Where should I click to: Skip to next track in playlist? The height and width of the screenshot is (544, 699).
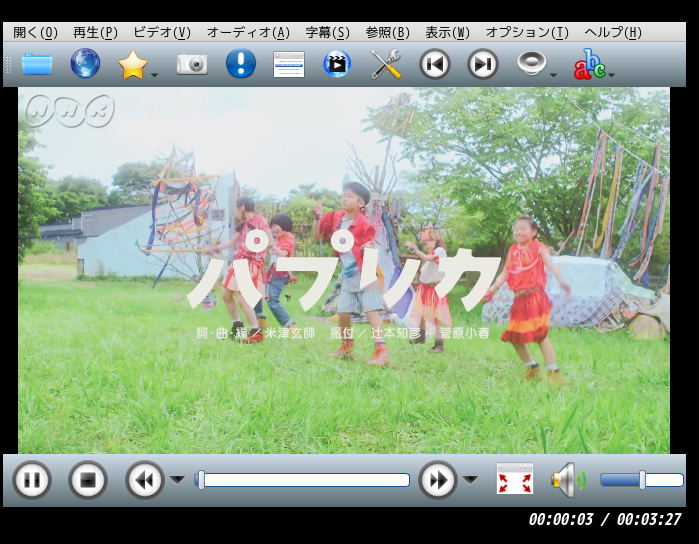[x=482, y=64]
